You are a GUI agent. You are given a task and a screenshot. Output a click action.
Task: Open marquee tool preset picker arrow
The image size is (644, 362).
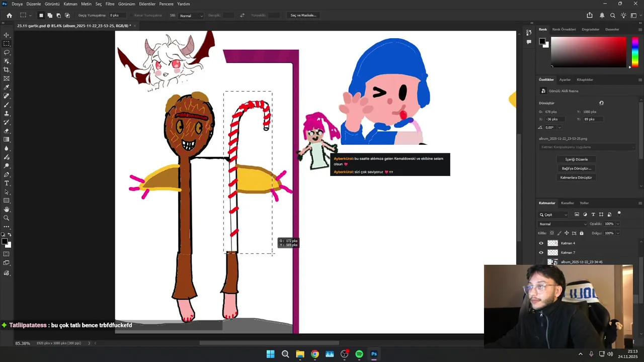(30, 16)
